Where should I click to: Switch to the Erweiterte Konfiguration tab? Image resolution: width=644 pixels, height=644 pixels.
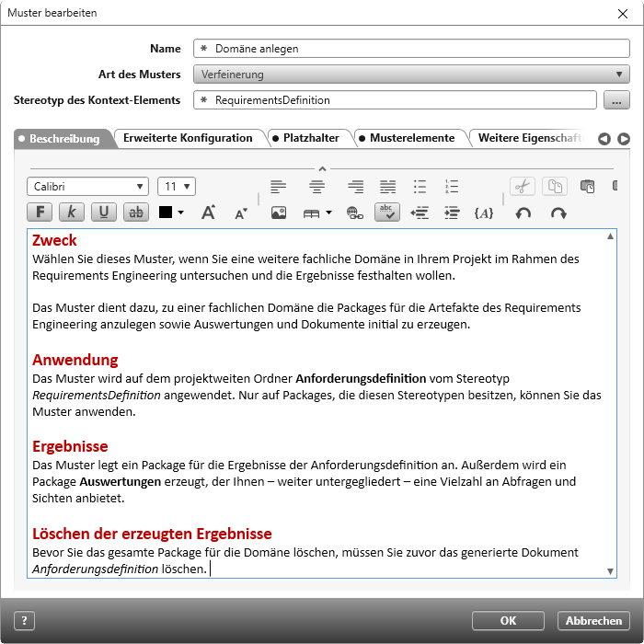coord(188,138)
